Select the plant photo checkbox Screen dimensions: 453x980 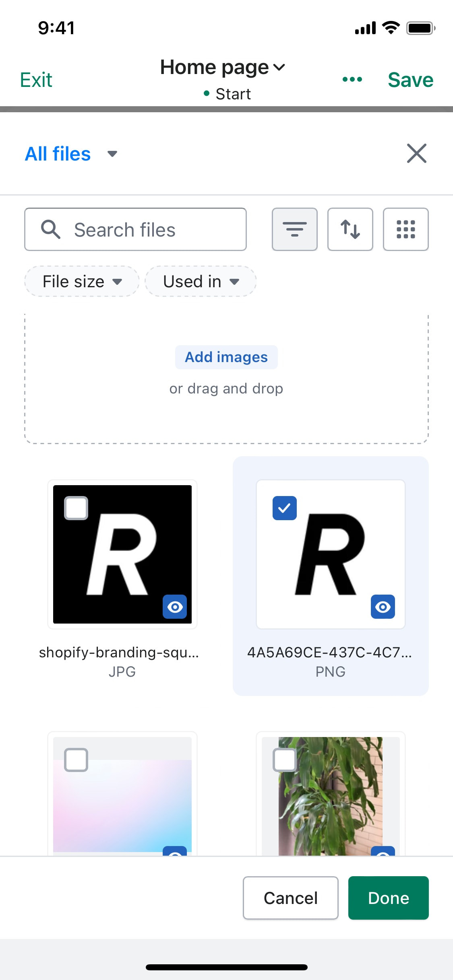(x=285, y=760)
